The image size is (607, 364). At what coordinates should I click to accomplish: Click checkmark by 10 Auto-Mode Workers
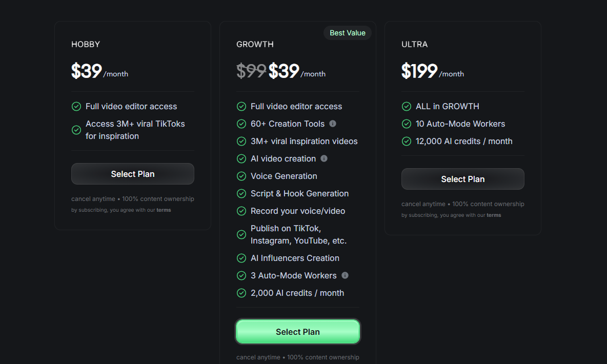407,124
